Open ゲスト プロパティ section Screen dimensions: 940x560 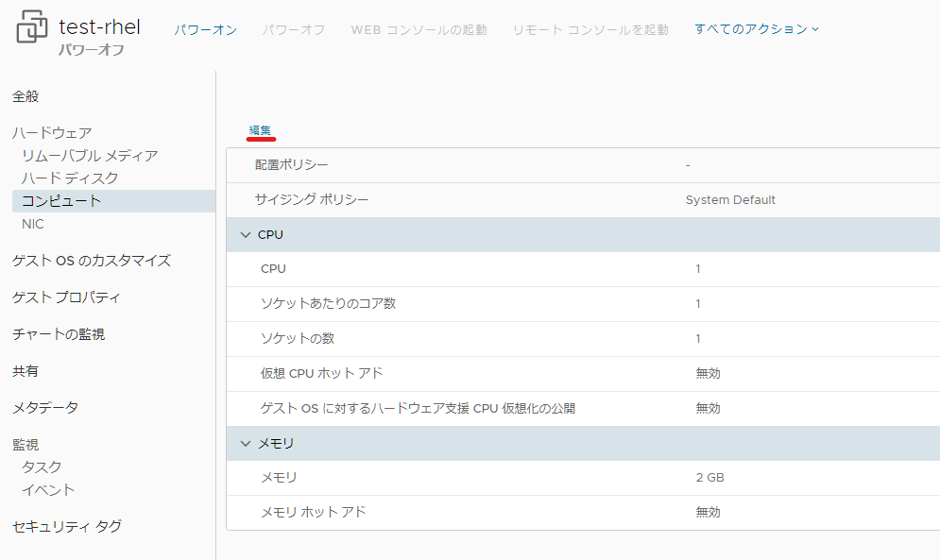(66, 297)
